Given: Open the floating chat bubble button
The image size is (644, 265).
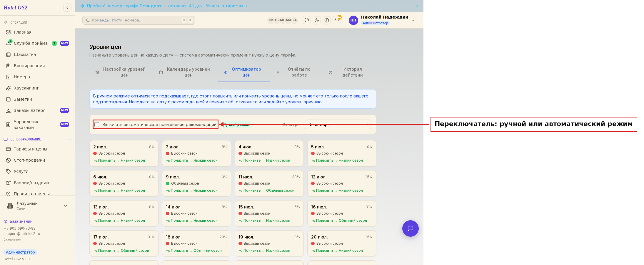Looking at the screenshot, I should (411, 228).
